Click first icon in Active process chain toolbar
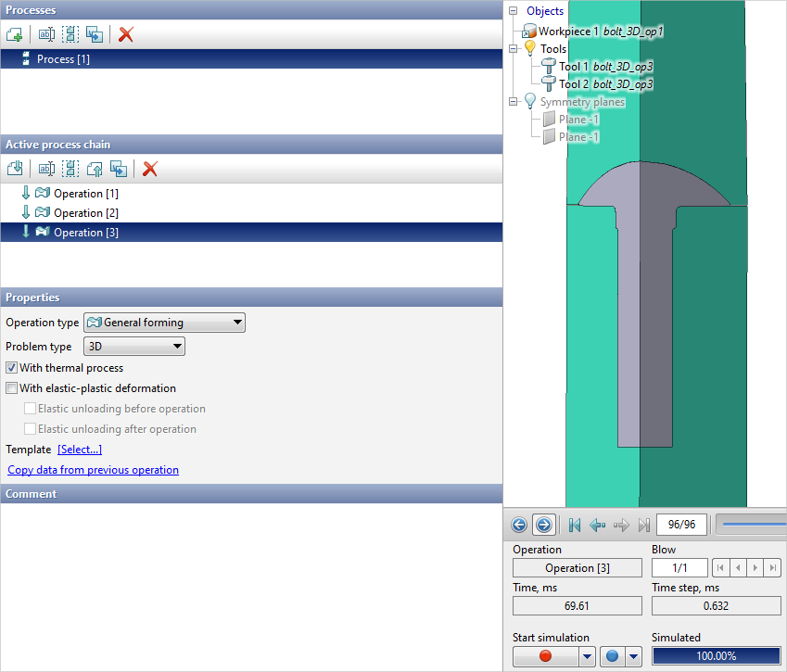 point(14,169)
